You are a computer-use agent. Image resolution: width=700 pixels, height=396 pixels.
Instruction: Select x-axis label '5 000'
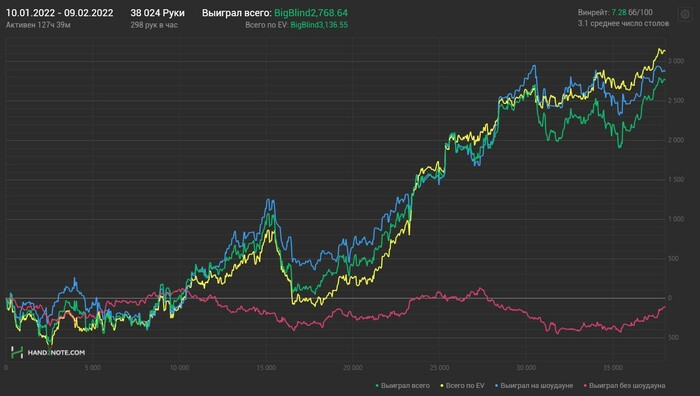tap(92, 368)
